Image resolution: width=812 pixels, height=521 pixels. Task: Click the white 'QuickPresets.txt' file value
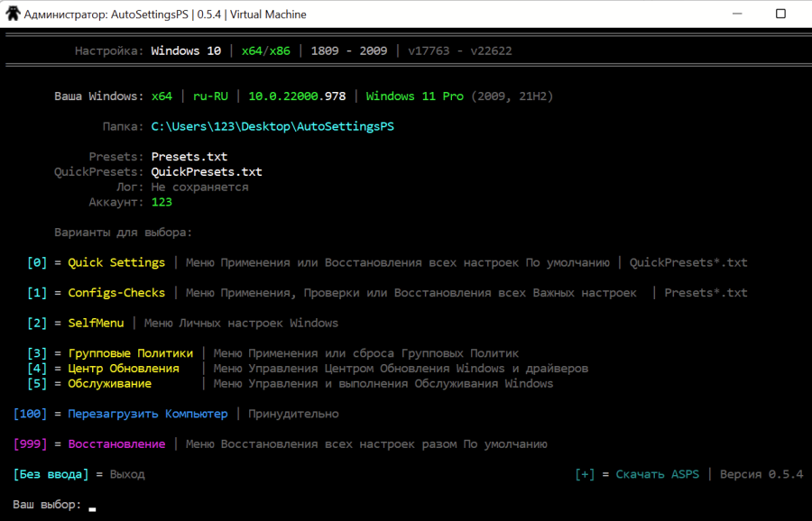207,172
